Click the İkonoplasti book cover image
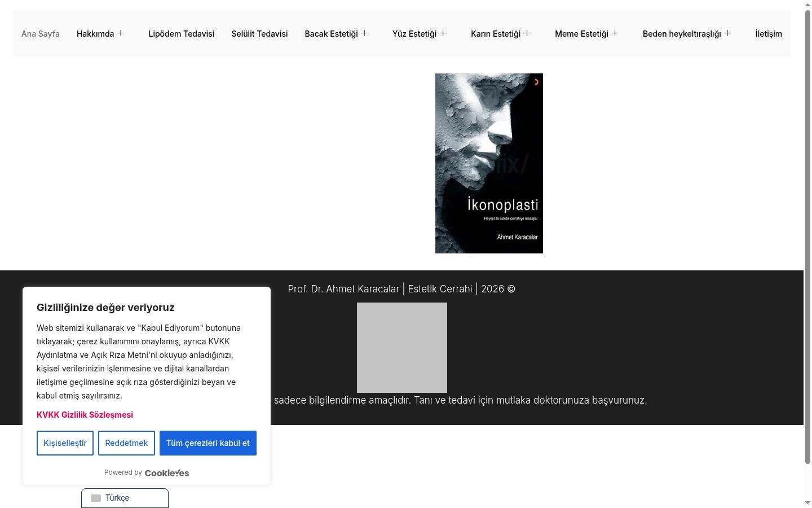 pyautogui.click(x=489, y=163)
